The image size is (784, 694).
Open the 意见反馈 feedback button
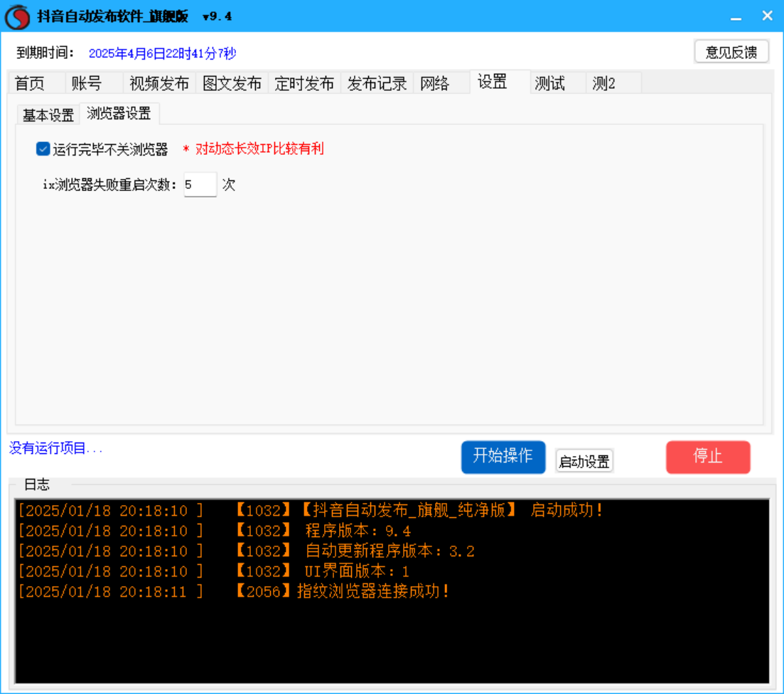(x=731, y=52)
